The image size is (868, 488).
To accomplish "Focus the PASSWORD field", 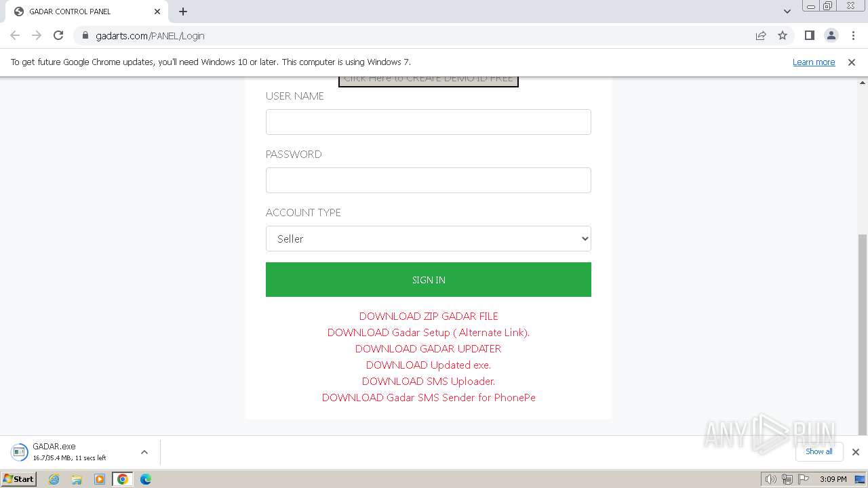I will point(429,180).
